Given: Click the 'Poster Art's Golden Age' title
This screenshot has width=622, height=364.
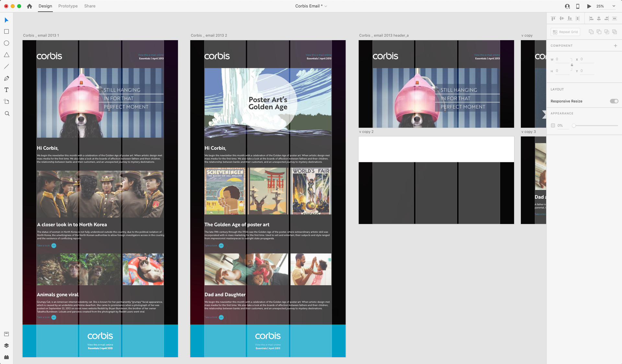Looking at the screenshot, I should (268, 103).
